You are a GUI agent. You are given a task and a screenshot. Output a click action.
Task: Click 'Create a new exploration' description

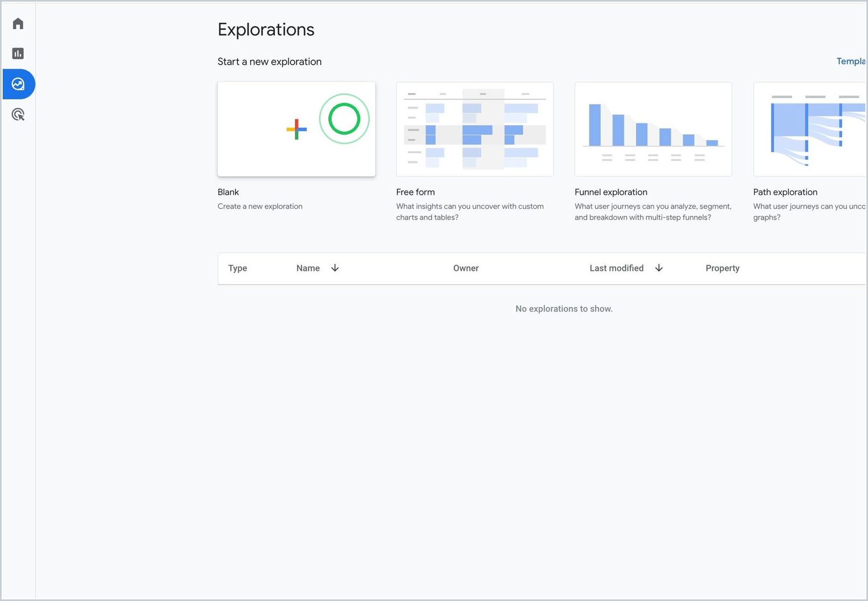click(260, 206)
